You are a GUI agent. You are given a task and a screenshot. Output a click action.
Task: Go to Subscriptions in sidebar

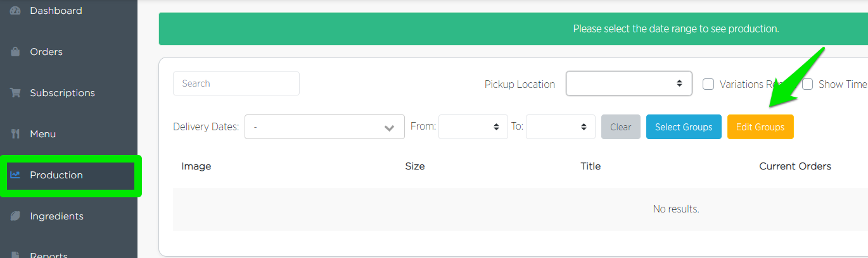(x=62, y=93)
